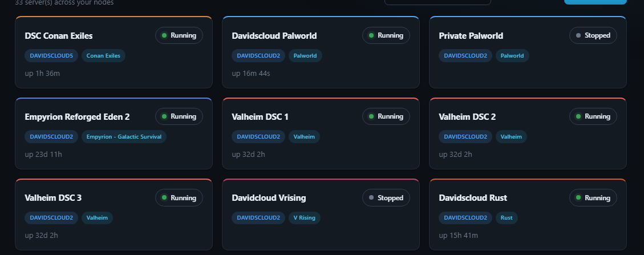Click the Running status pill on Valheim DSC 2
The width and height of the screenshot is (644, 255).
click(x=593, y=116)
